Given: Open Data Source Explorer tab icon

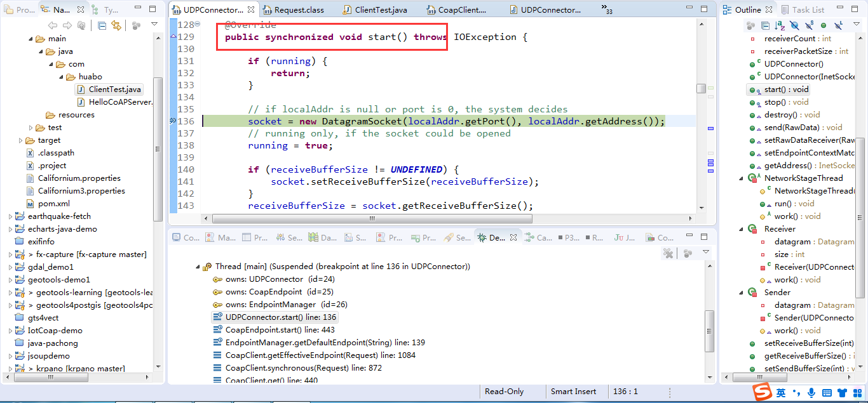Looking at the screenshot, I should click(x=322, y=237).
